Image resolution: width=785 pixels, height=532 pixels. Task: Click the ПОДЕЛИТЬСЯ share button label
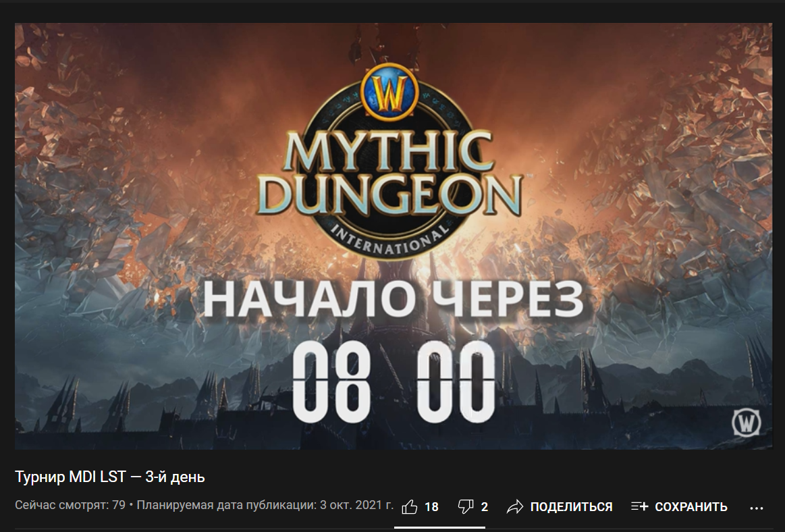[x=571, y=507]
